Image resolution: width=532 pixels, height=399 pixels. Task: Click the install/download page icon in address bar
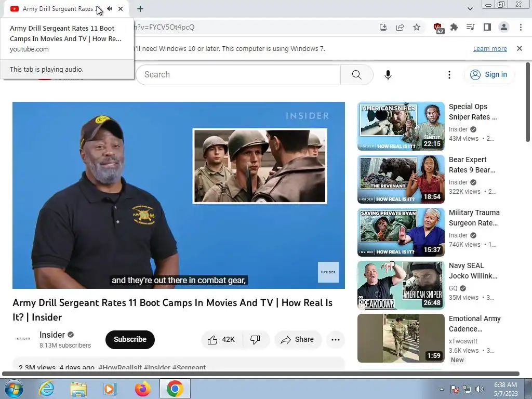[383, 27]
